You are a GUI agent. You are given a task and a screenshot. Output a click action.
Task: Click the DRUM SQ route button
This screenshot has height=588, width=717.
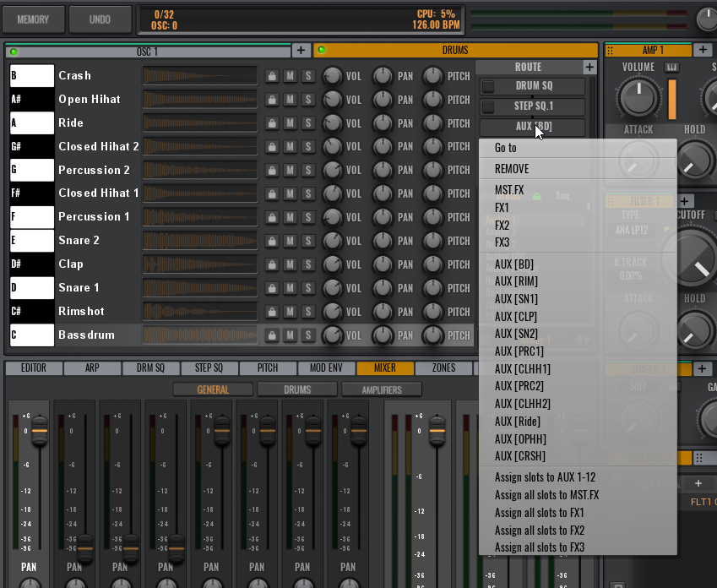(x=533, y=86)
